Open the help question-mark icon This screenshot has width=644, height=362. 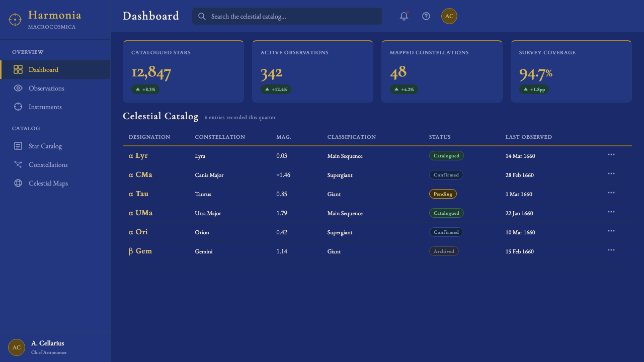click(x=426, y=16)
